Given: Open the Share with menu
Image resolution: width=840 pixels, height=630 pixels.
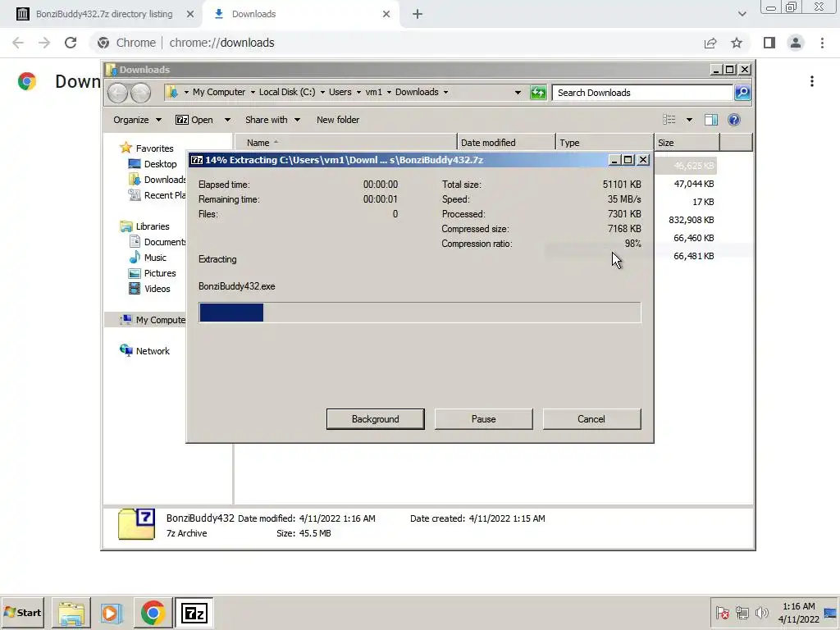Looking at the screenshot, I should [x=272, y=120].
